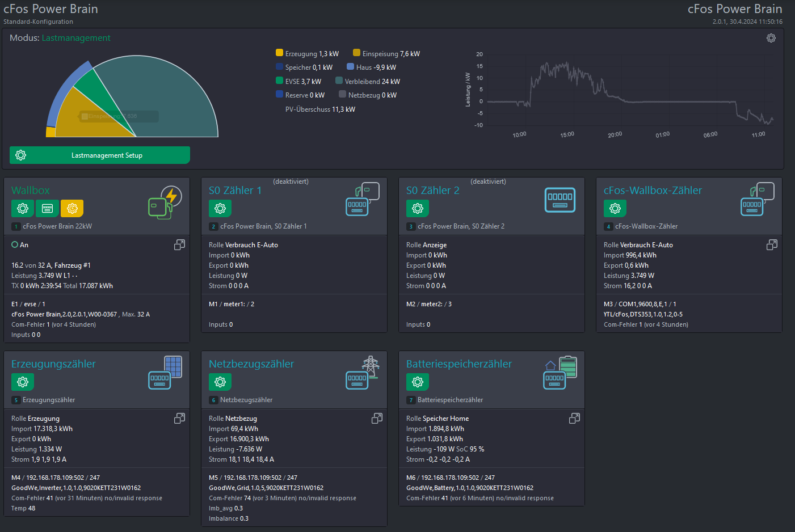The height and width of the screenshot is (532, 795).
Task: Expand the Erzeugungszähler tile popout icon
Action: tap(179, 418)
